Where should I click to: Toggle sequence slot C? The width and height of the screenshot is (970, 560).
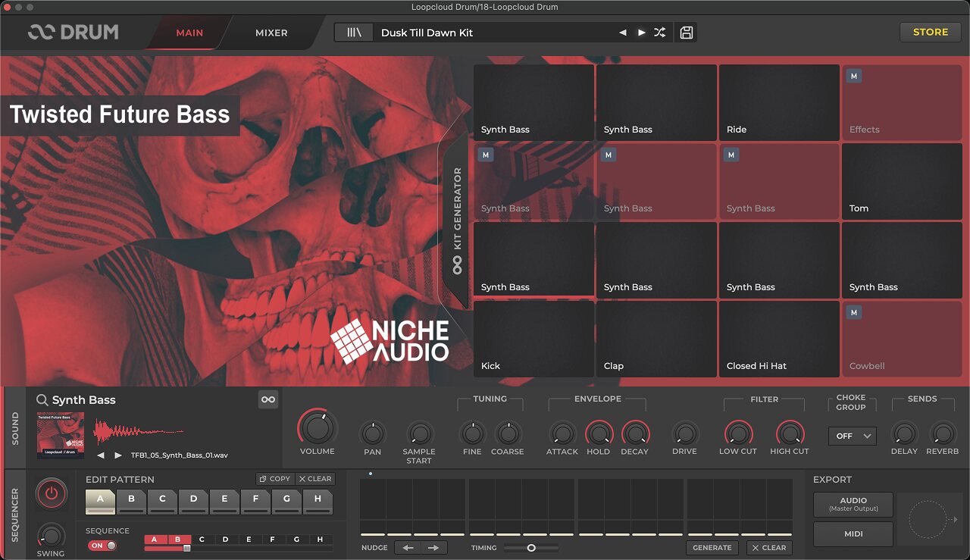[x=202, y=540]
